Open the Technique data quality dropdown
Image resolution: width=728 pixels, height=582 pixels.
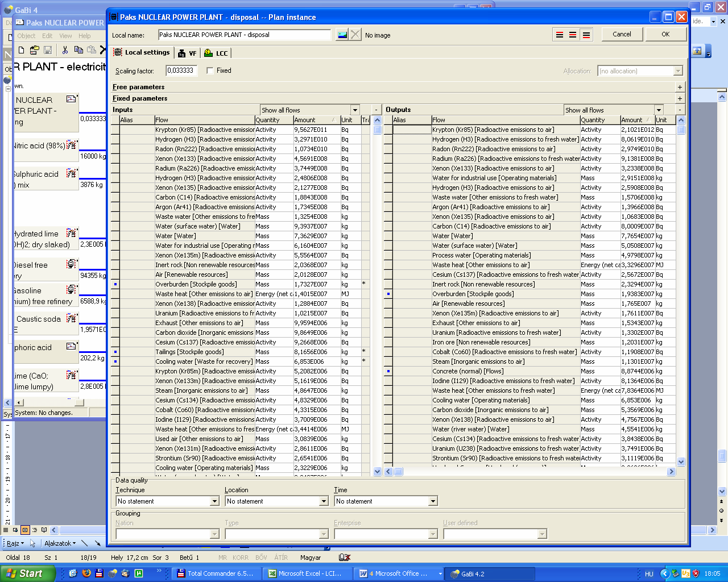tap(214, 501)
